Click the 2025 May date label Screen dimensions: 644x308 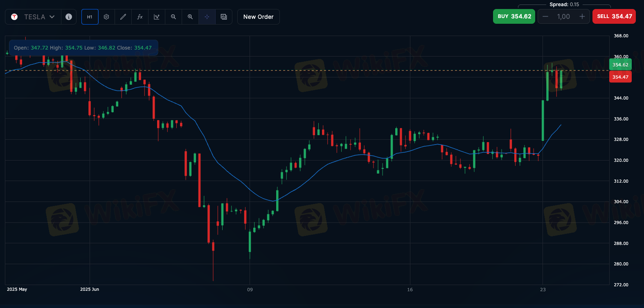pyautogui.click(x=17, y=290)
